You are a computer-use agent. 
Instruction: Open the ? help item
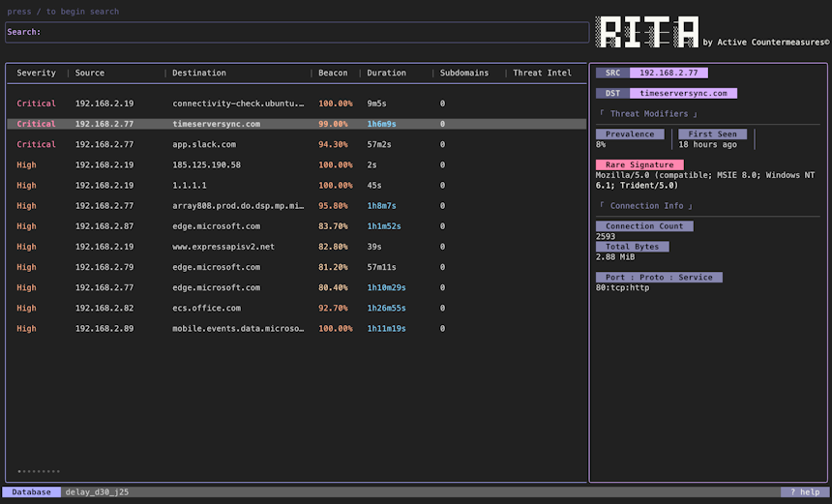coord(804,491)
